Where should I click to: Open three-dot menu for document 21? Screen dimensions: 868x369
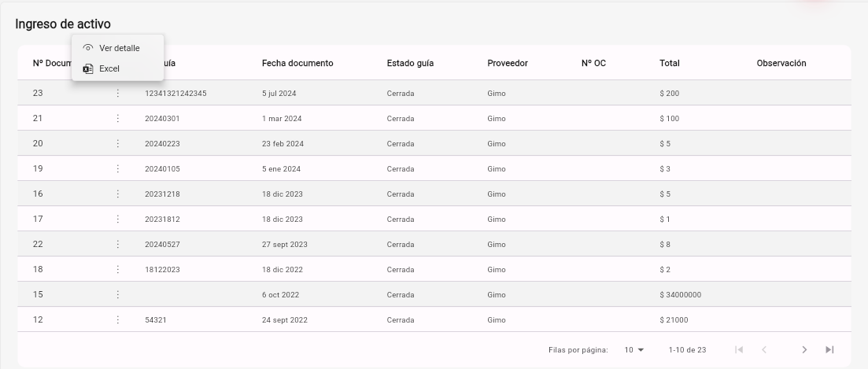(117, 118)
